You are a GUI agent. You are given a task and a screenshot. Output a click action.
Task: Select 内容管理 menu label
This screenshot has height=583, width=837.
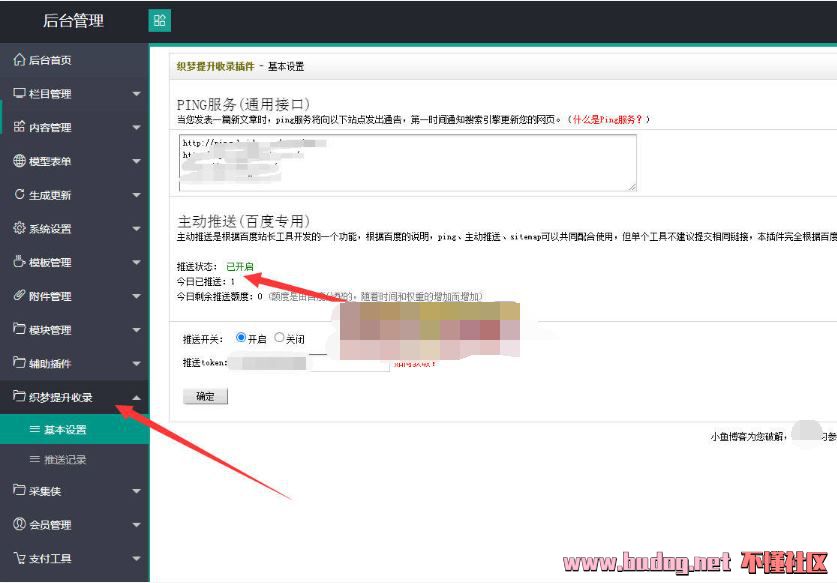[50, 128]
